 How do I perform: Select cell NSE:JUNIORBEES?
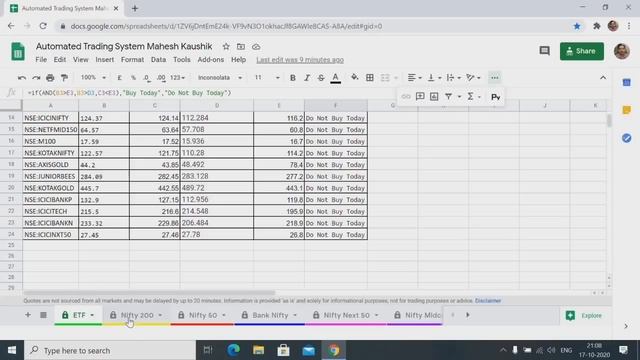click(x=50, y=176)
